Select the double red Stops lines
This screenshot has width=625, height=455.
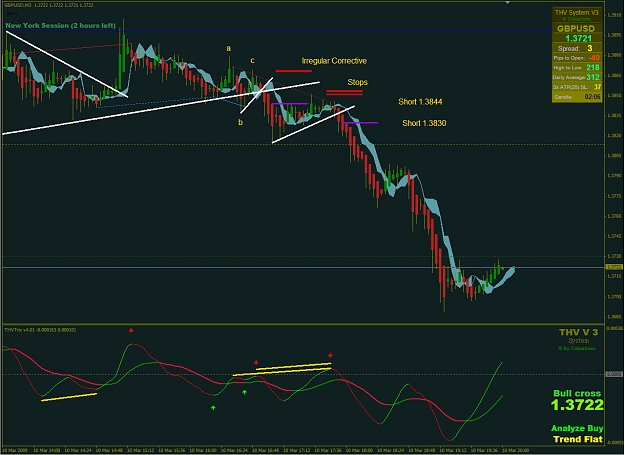[344, 93]
